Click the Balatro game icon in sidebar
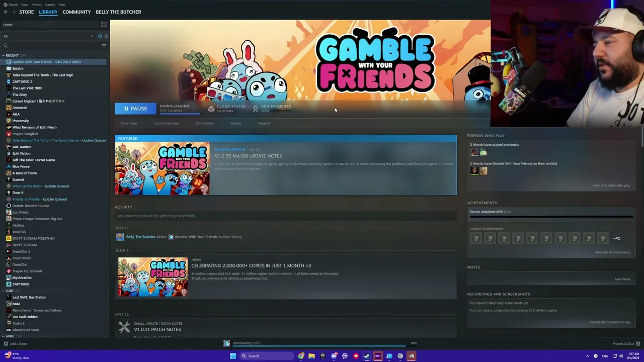Screen dimensions: 644x362 [x=9, y=68]
